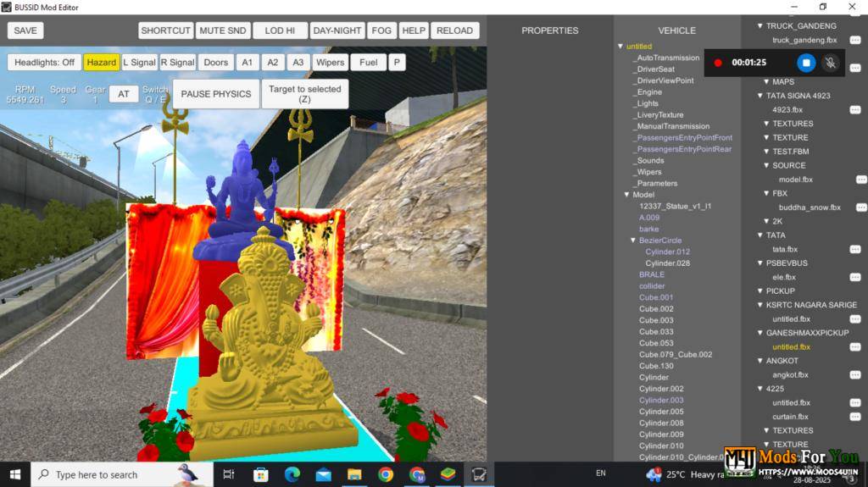868x487 pixels.
Task: Switch to the VEHICLE tab
Action: coord(676,30)
